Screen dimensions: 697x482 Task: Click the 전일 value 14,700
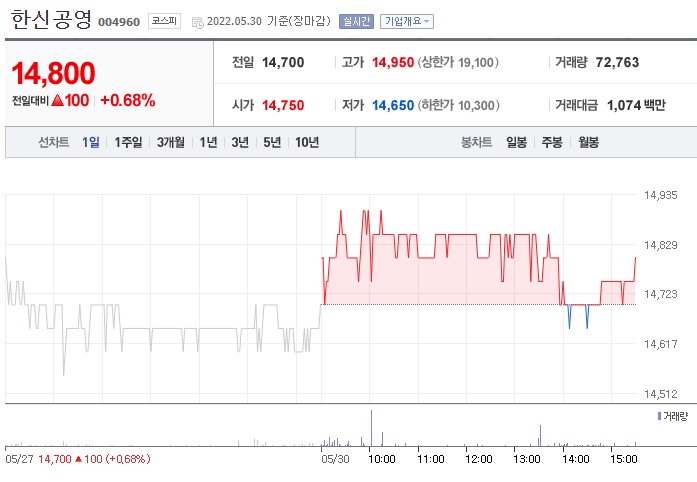pyautogui.click(x=283, y=62)
